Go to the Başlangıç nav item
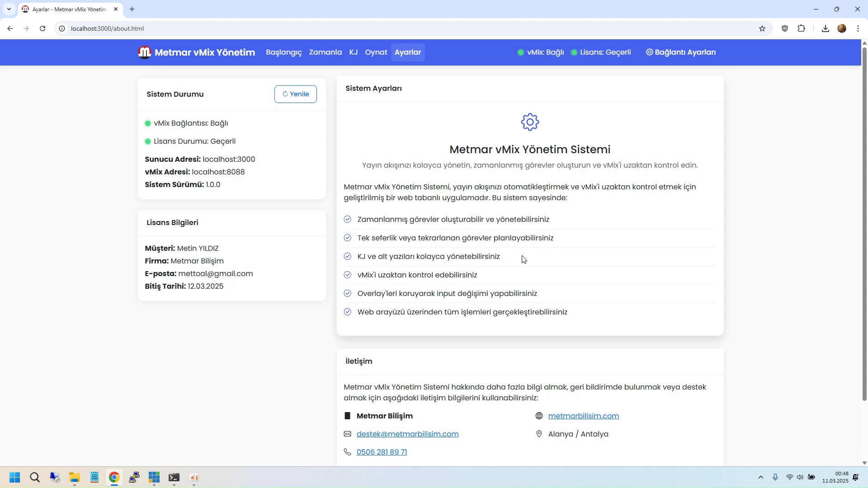 [x=283, y=52]
